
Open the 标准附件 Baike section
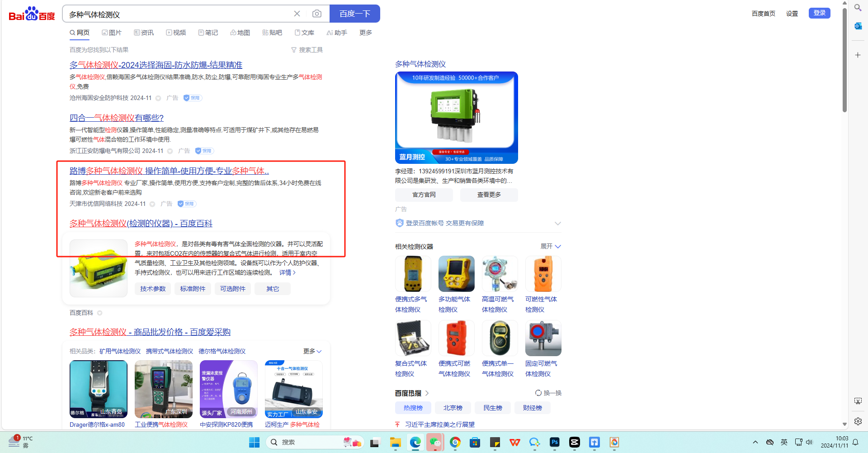click(x=193, y=289)
